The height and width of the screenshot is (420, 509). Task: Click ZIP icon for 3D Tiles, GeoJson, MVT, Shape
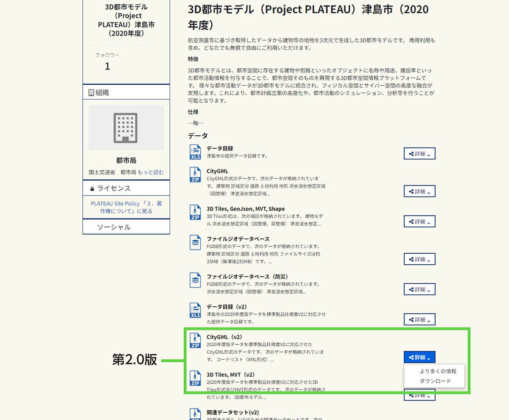click(x=195, y=213)
